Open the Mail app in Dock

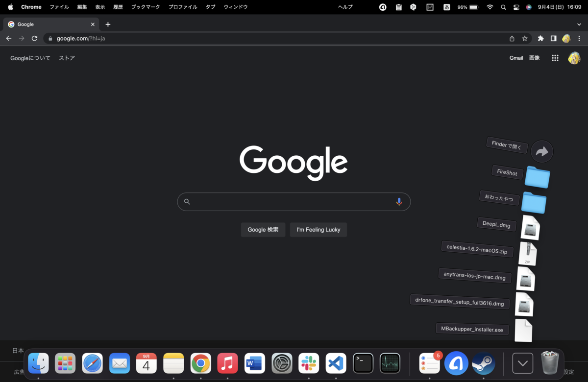tap(120, 363)
